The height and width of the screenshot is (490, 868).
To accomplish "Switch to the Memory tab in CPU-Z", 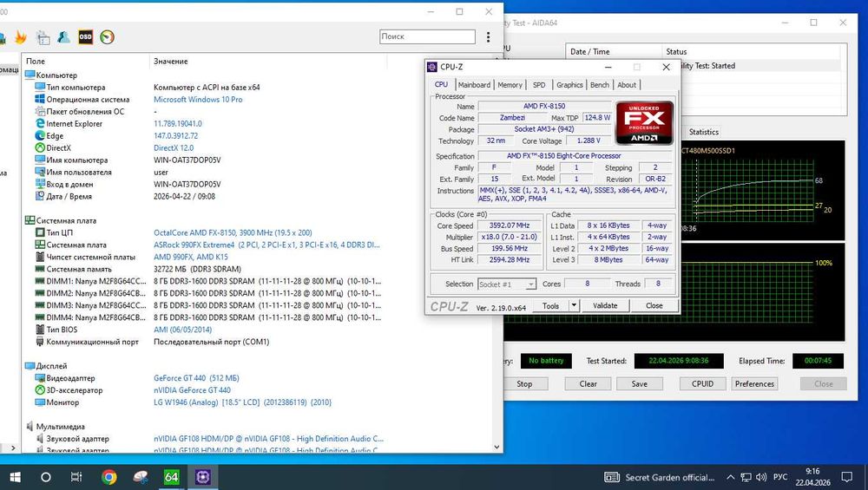I will (510, 85).
